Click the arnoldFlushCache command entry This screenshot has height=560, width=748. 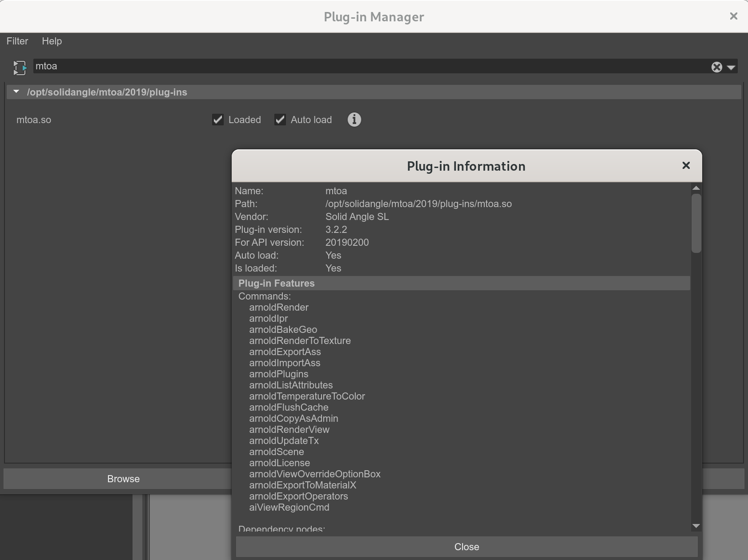[x=289, y=407]
